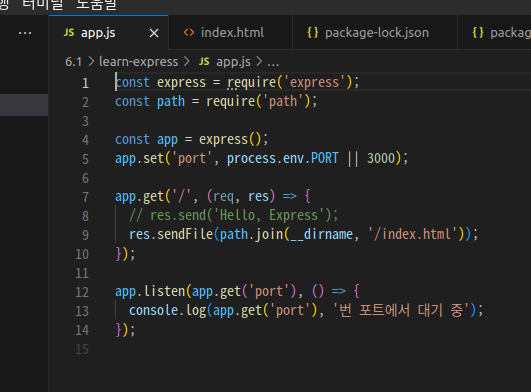Click console on line 13

(x=153, y=310)
